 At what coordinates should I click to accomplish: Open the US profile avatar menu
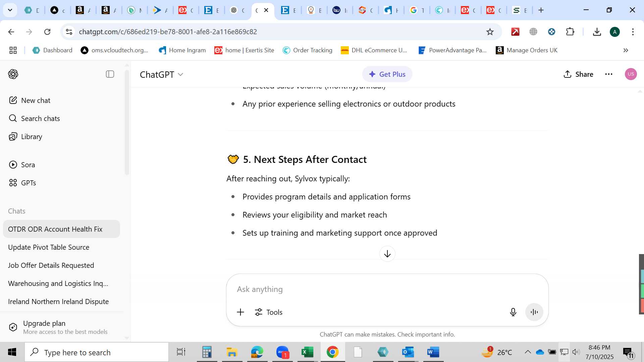click(631, 74)
